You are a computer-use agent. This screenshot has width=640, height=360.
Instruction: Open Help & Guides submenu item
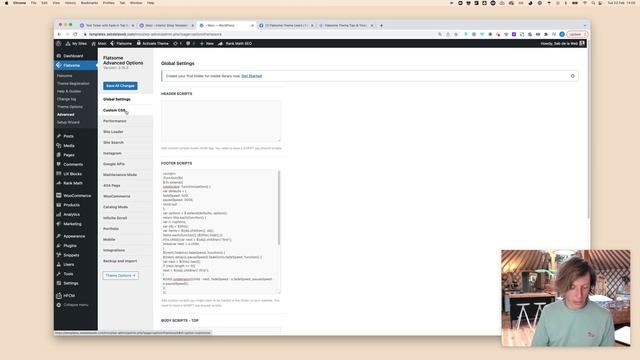[69, 91]
